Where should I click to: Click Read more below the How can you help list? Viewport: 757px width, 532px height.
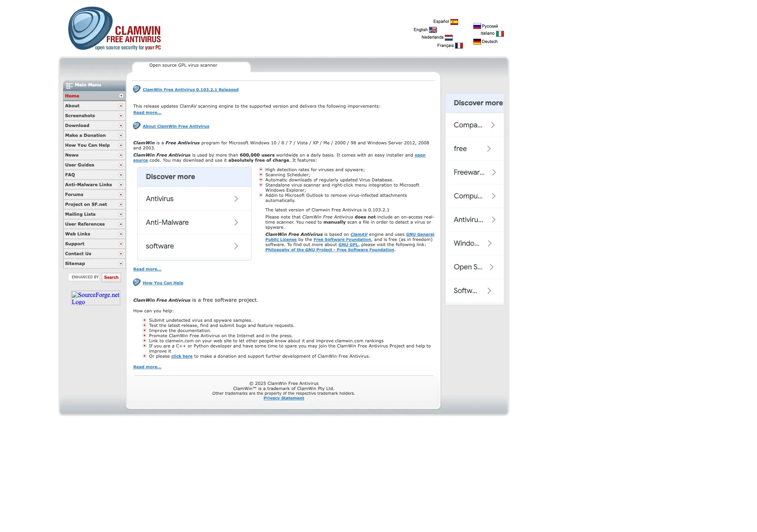(x=147, y=367)
